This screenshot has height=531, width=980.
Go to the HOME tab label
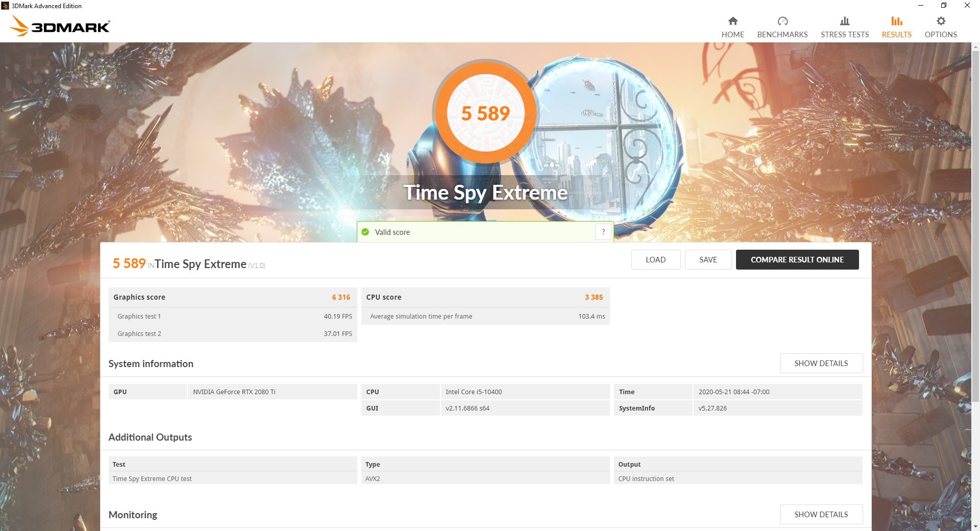pyautogui.click(x=732, y=35)
